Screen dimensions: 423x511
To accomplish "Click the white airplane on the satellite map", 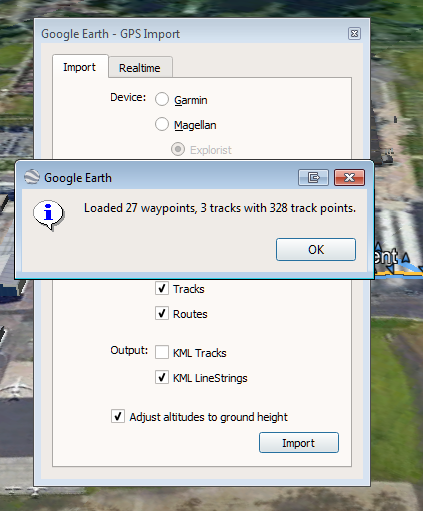I will point(17,387).
